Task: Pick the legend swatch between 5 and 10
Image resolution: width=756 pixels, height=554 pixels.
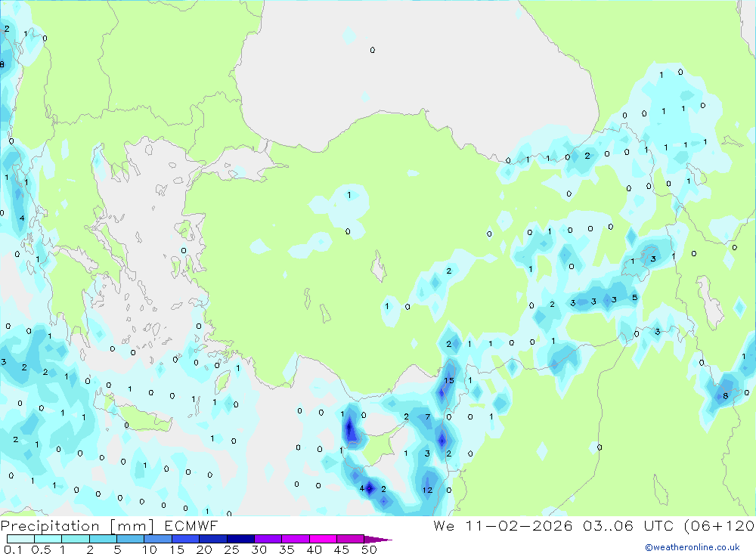Action: click(x=131, y=539)
